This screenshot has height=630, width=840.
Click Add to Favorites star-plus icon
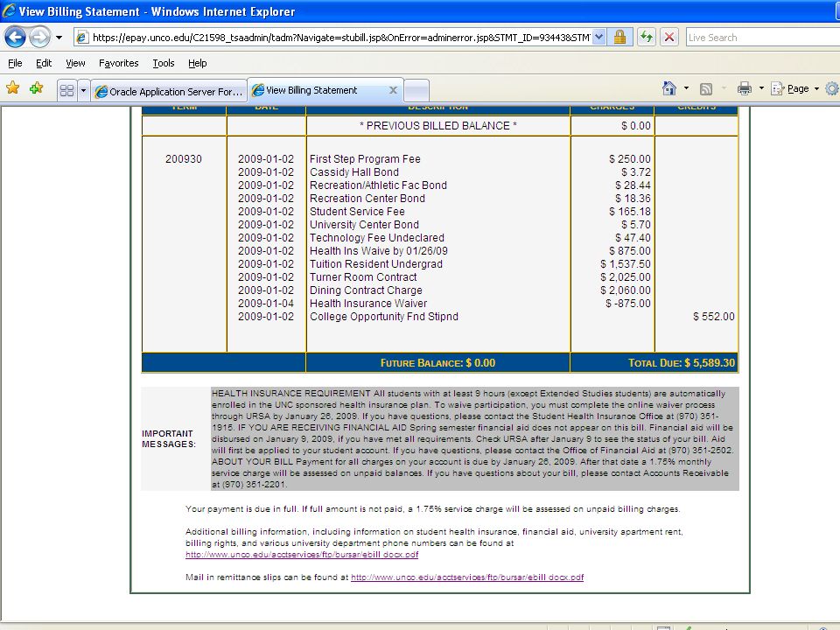point(37,87)
